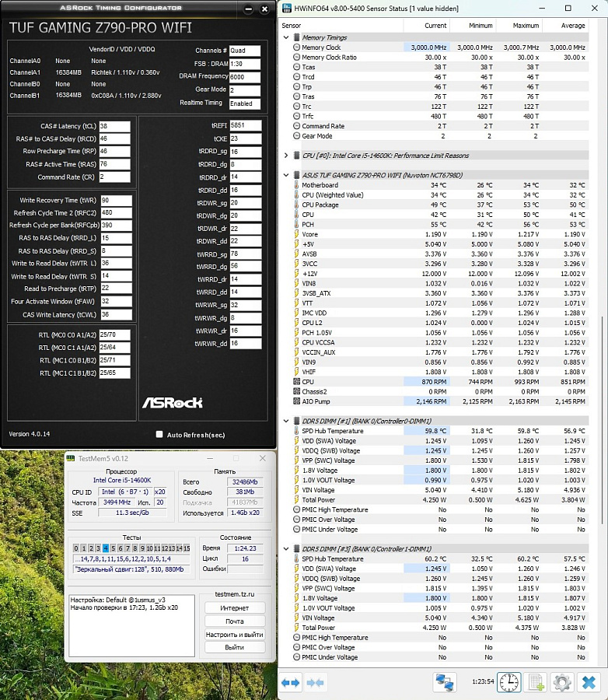
Task: Click TestMem5 title bar icon
Action: pyautogui.click(x=72, y=458)
